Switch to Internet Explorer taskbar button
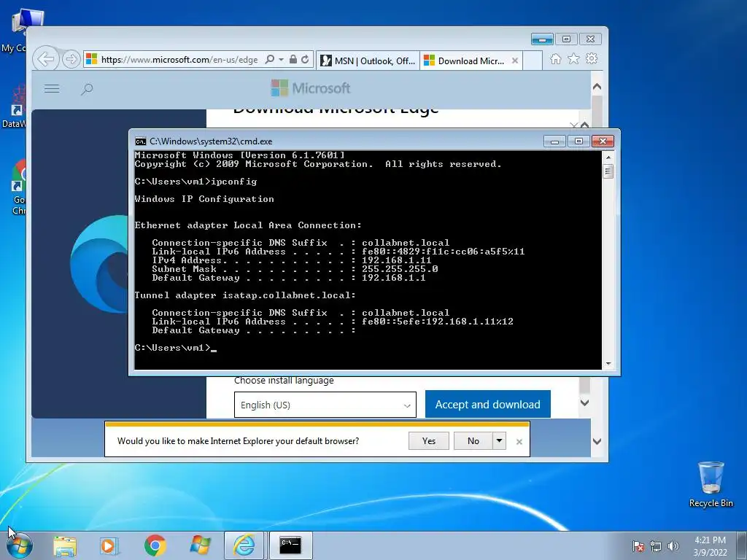This screenshot has height=560, width=747. click(244, 545)
